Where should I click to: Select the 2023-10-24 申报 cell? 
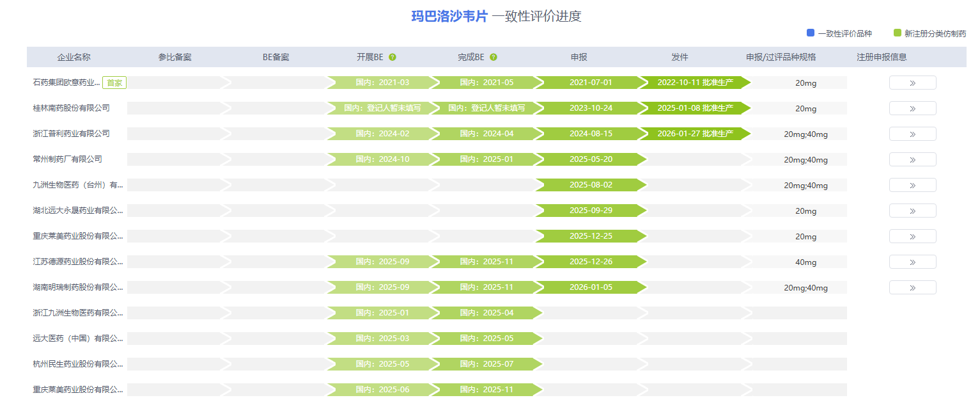point(591,108)
